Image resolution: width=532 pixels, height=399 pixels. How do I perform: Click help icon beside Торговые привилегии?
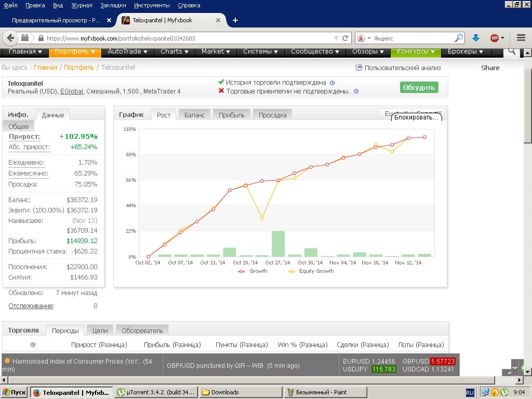click(356, 91)
